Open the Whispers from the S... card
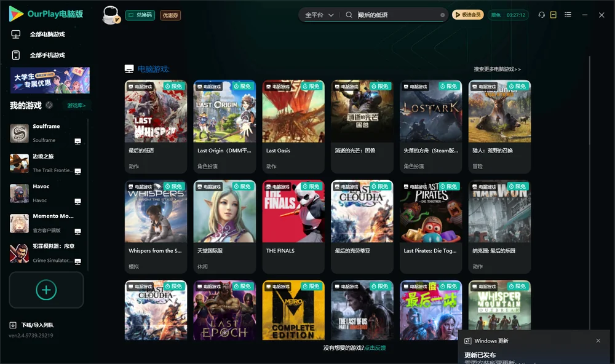This screenshot has width=615, height=364. 156,227
